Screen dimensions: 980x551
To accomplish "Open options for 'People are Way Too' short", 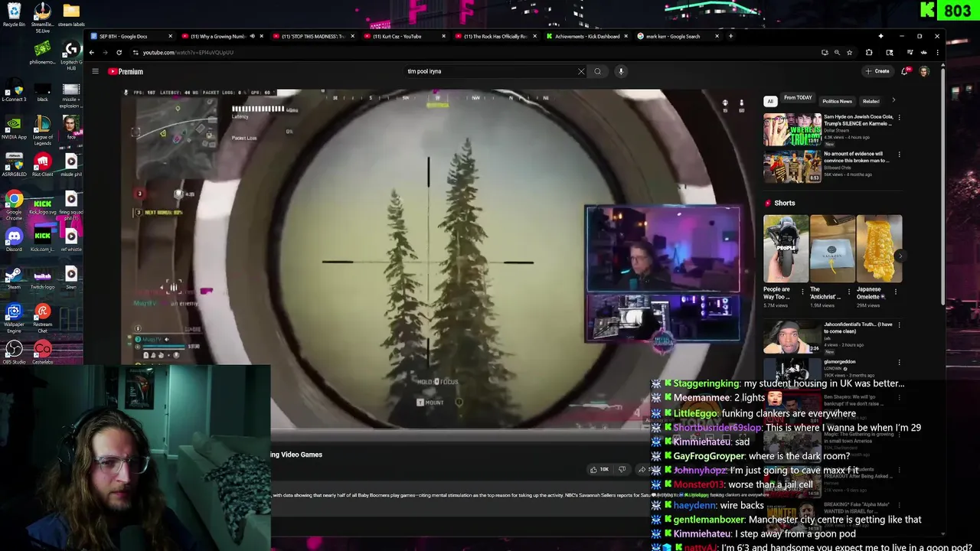I will 802,292.
